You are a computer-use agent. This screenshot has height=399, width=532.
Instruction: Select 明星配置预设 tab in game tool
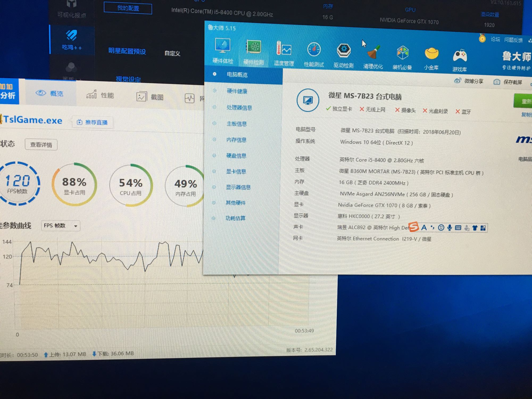click(127, 51)
